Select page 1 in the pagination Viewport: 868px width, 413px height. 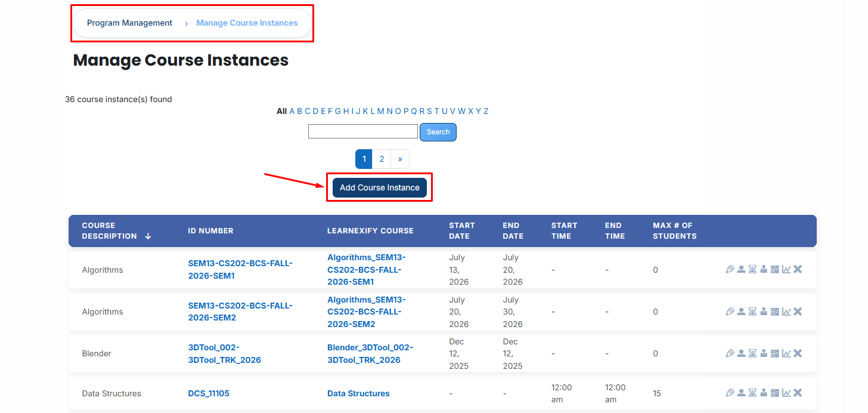[x=364, y=159]
